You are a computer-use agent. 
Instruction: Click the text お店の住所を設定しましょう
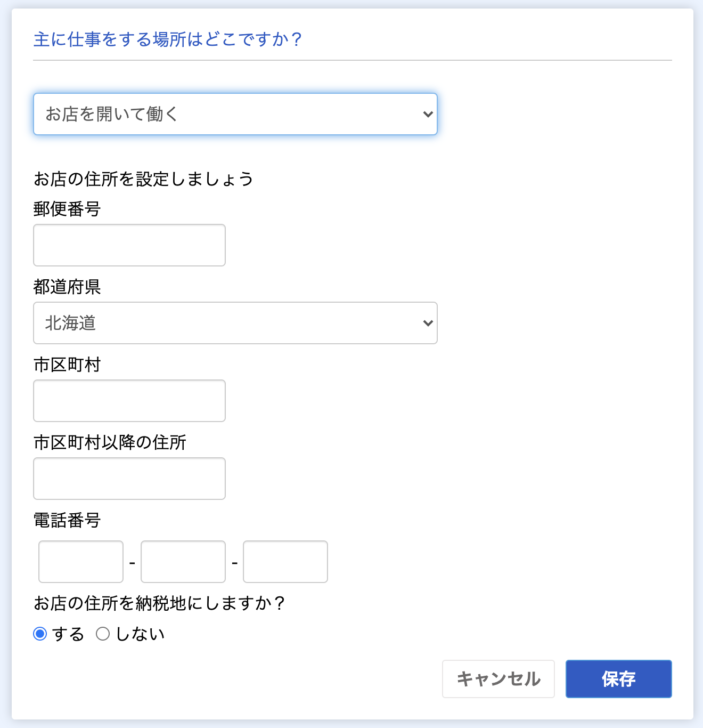(x=143, y=179)
